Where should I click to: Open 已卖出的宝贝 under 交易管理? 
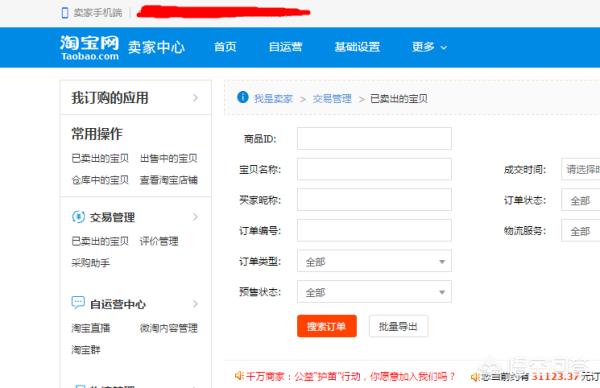[x=100, y=241]
